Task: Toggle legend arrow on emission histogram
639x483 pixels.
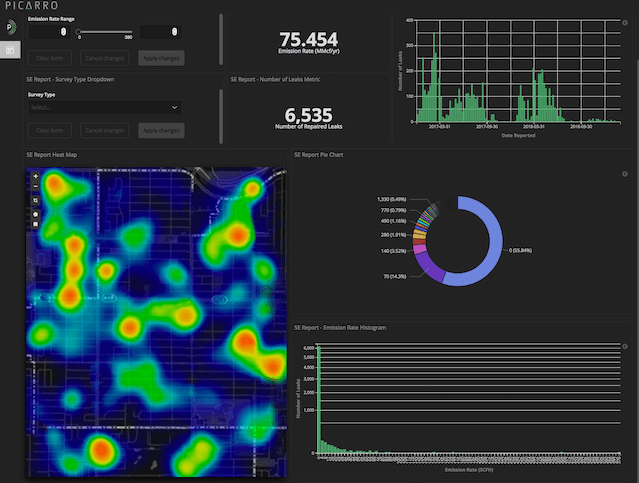Action: click(x=625, y=346)
